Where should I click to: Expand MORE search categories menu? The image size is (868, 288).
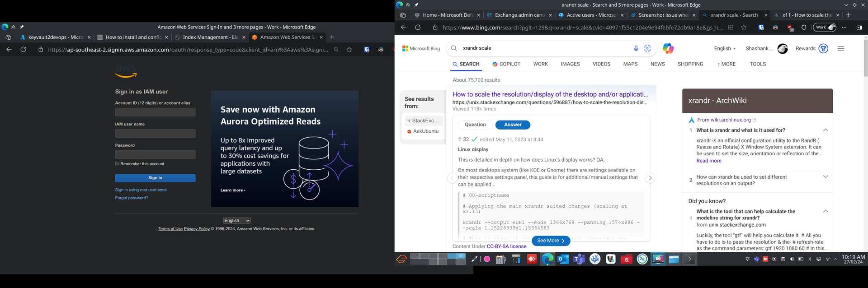pos(726,64)
